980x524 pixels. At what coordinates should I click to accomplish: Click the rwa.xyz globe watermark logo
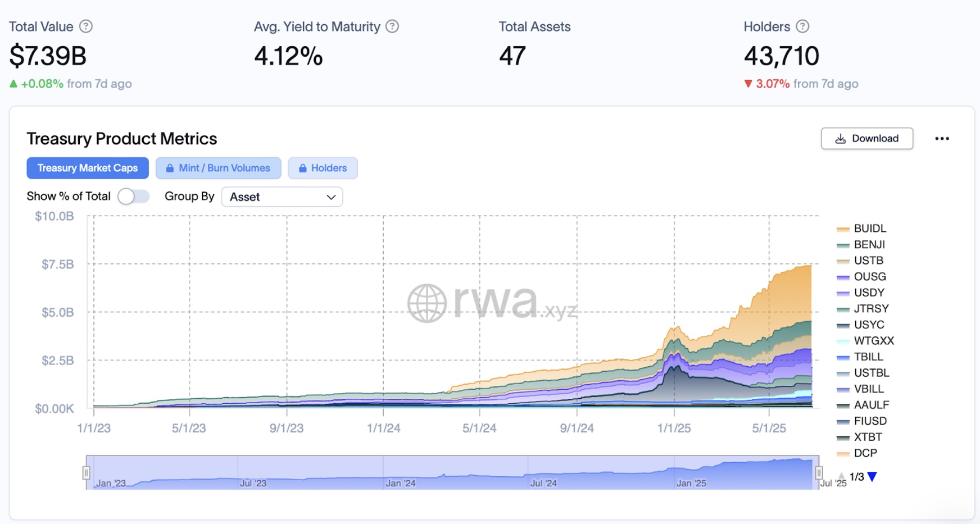coord(427,303)
